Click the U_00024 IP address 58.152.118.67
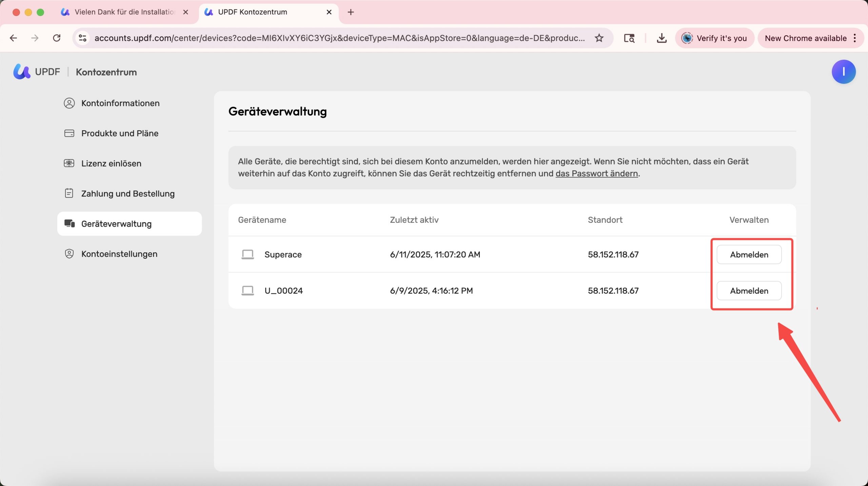Viewport: 868px width, 486px height. point(613,291)
